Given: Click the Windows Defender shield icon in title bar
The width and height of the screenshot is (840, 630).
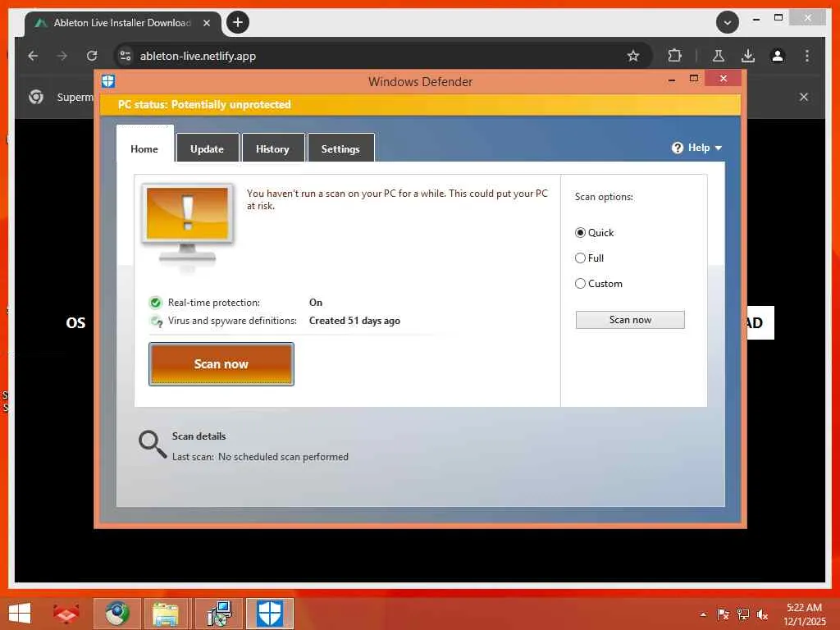Looking at the screenshot, I should (x=108, y=81).
